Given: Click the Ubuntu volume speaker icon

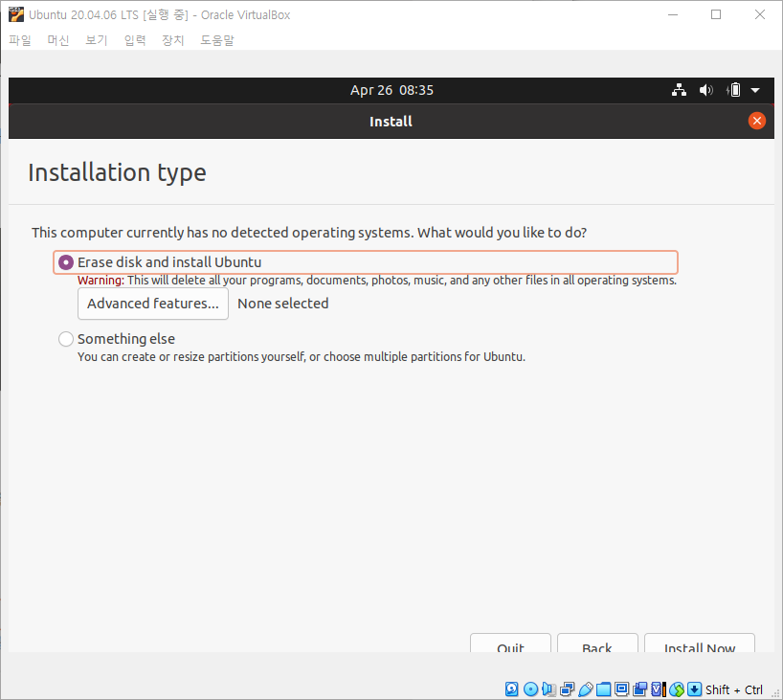Looking at the screenshot, I should click(705, 90).
